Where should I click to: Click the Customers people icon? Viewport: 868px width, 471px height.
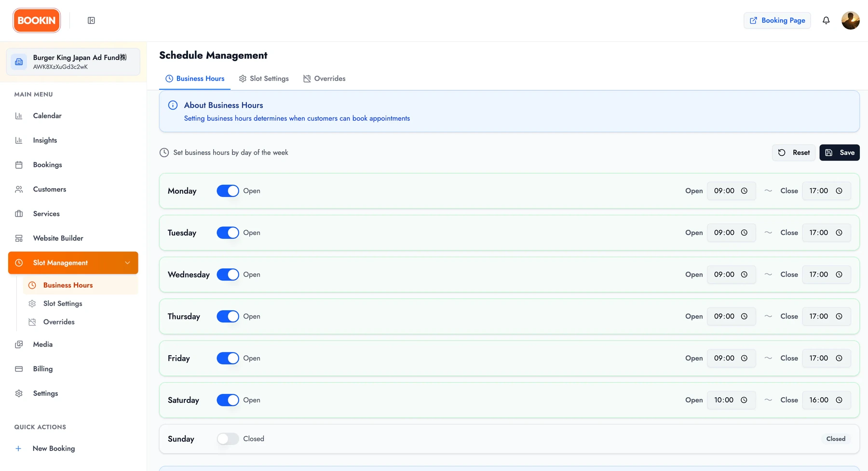tap(19, 189)
